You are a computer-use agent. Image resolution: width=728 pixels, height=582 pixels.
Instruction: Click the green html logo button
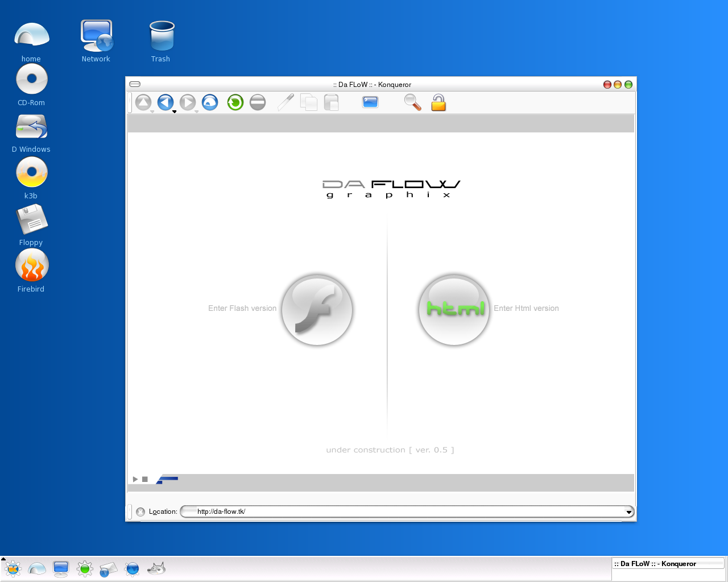[x=454, y=310]
